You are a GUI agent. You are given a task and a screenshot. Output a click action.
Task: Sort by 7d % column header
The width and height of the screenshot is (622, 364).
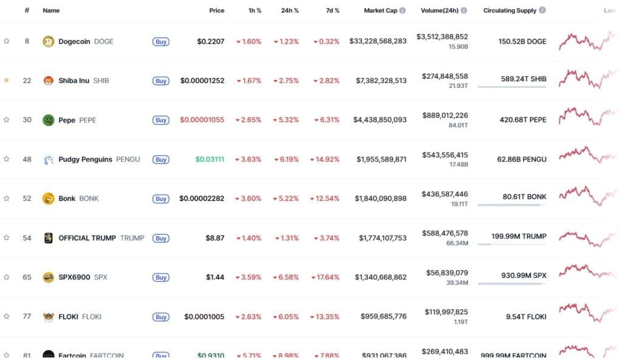point(332,10)
